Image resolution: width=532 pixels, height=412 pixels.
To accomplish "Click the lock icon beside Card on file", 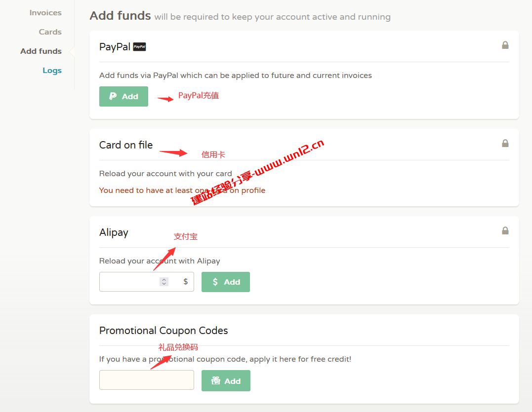I will 505,143.
